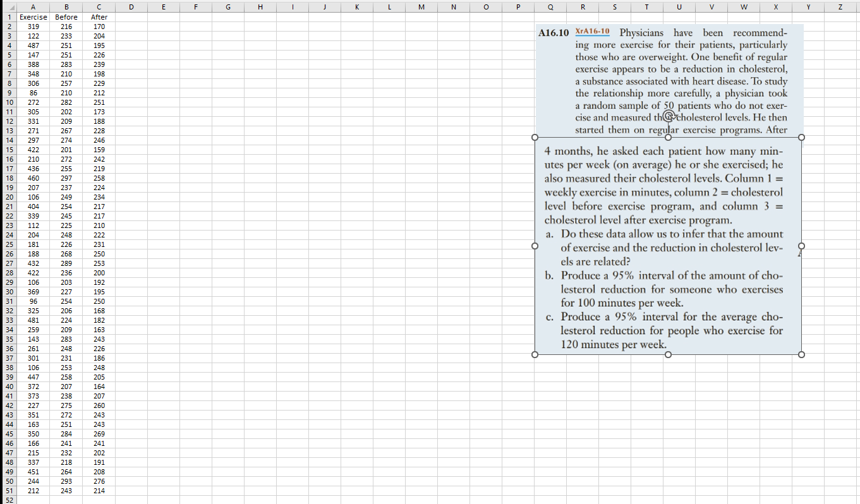Click cell C51 containing value 214
Image resolution: width=860 pixels, height=504 pixels.
click(99, 491)
